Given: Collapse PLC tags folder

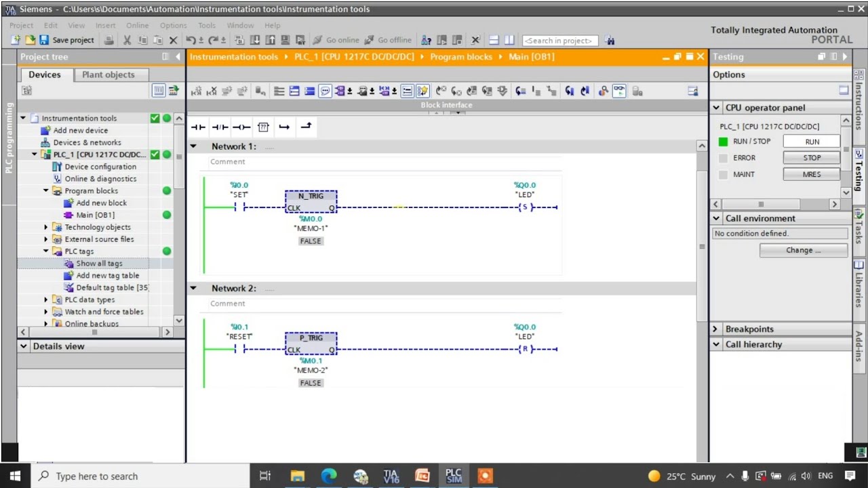Looking at the screenshot, I should [46, 251].
